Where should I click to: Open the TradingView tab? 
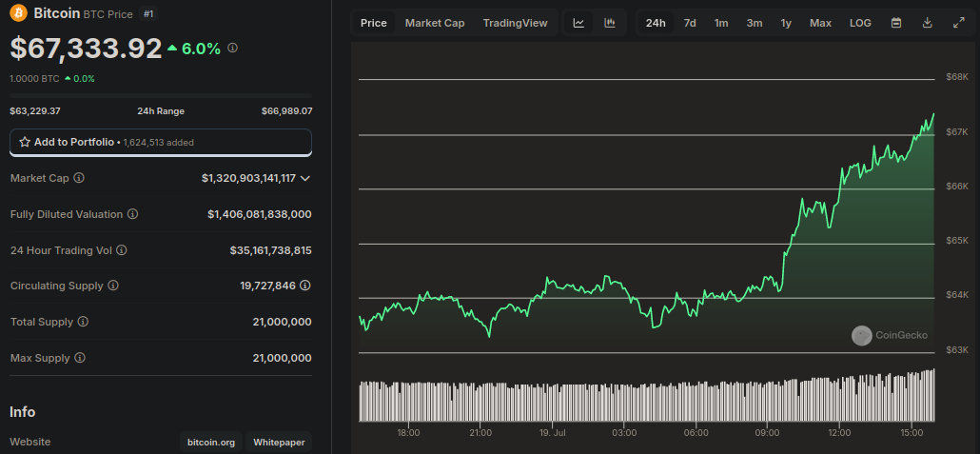515,23
